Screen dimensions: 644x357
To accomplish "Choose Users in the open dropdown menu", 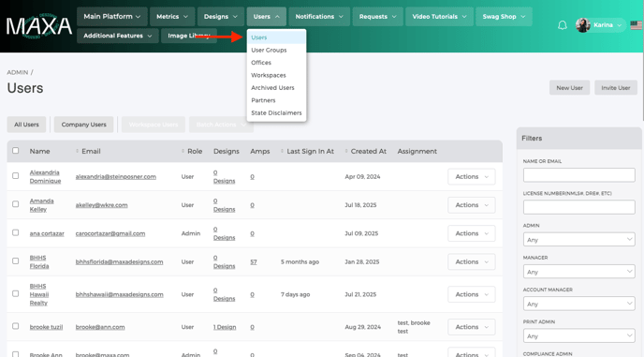I will pyautogui.click(x=276, y=37).
